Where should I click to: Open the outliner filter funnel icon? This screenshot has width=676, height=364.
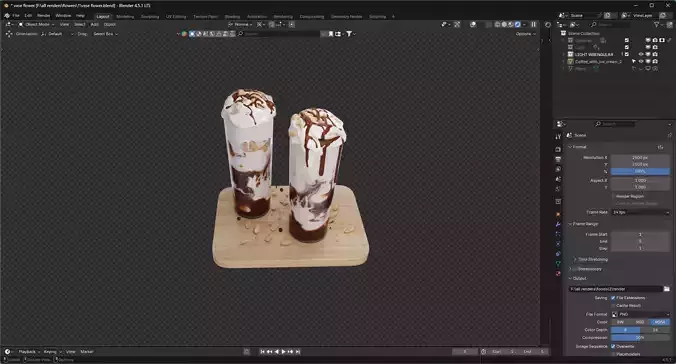tap(657, 25)
